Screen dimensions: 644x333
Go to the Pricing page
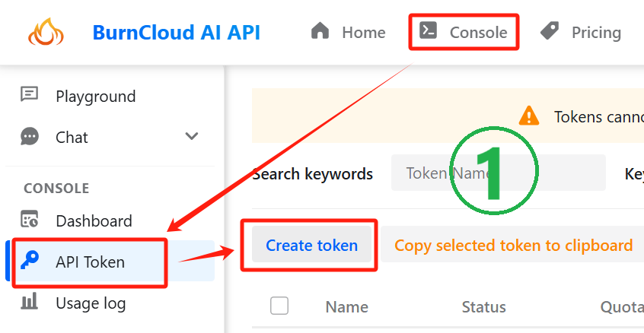click(x=580, y=33)
